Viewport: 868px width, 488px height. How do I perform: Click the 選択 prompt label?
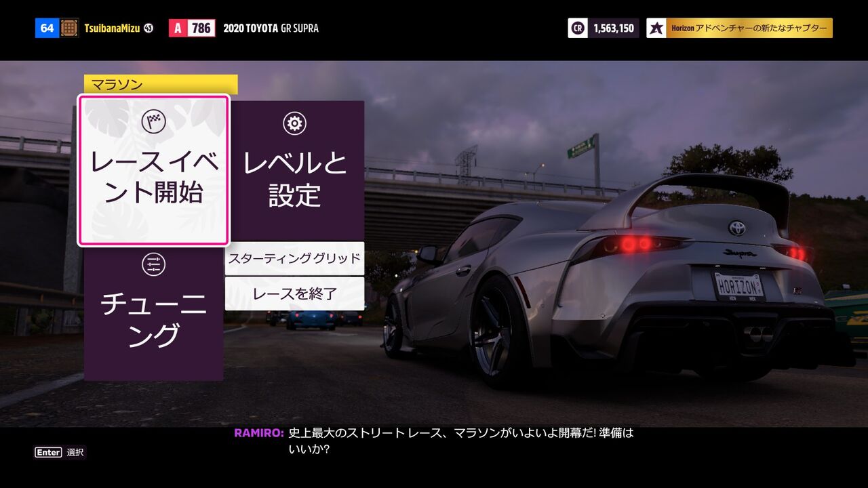coord(75,452)
